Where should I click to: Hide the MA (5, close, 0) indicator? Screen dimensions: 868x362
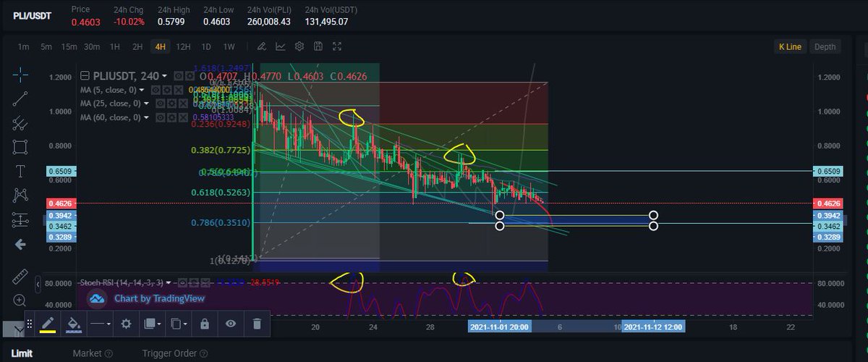(x=156, y=90)
